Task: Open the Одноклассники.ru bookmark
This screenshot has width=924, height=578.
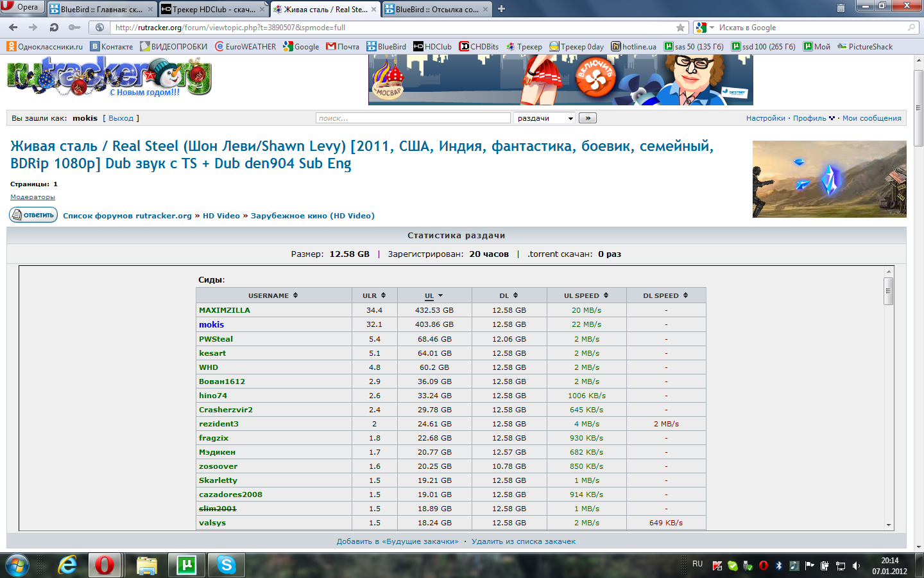Action: [45, 46]
